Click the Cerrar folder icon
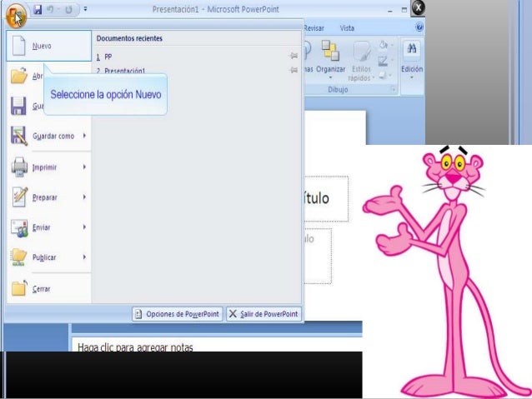Viewport: 532px width, 399px height. (18, 288)
